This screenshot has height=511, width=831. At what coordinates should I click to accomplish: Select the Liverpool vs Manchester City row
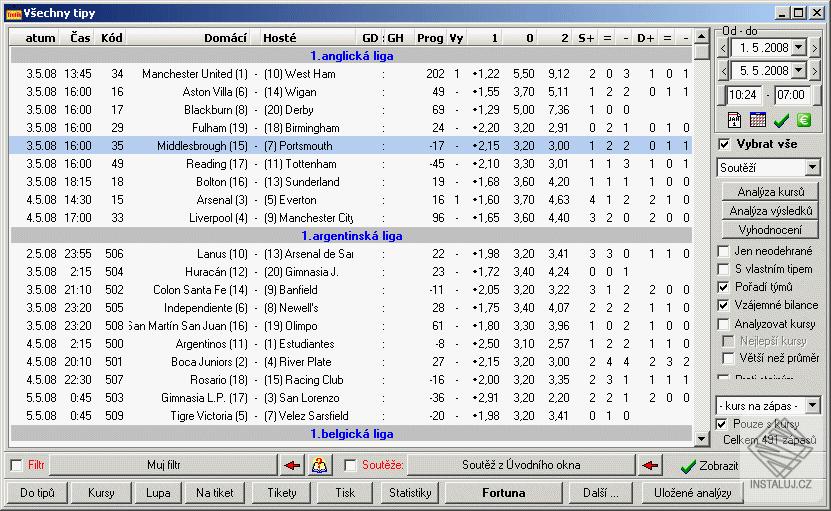pyautogui.click(x=351, y=218)
